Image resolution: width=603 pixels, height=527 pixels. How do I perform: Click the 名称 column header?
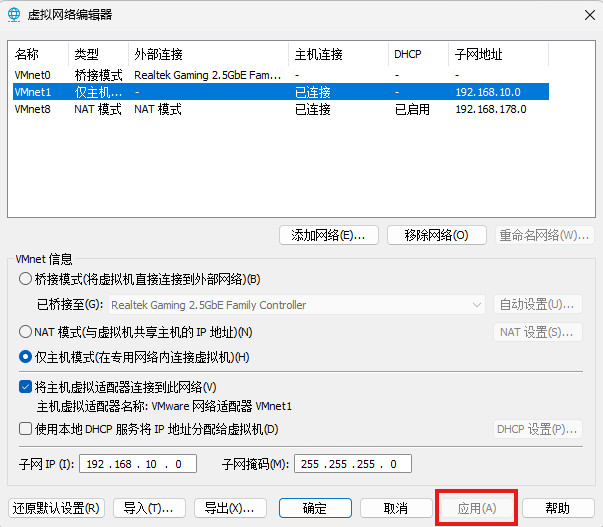[x=38, y=54]
